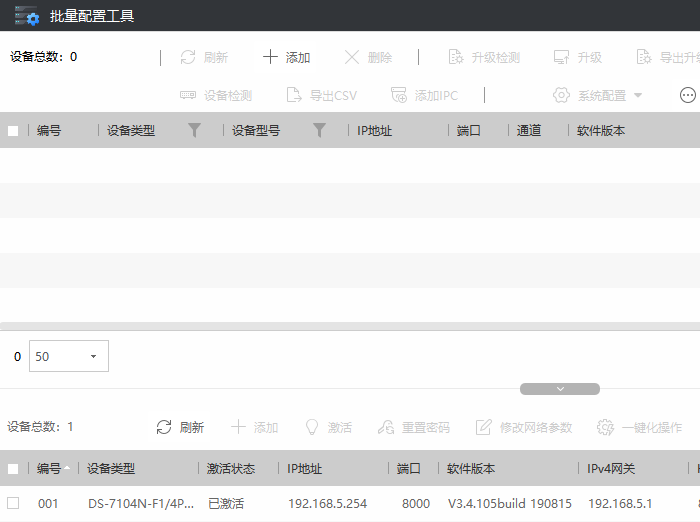Open the 50 per-page dropdown
This screenshot has height=522, width=700.
point(69,356)
